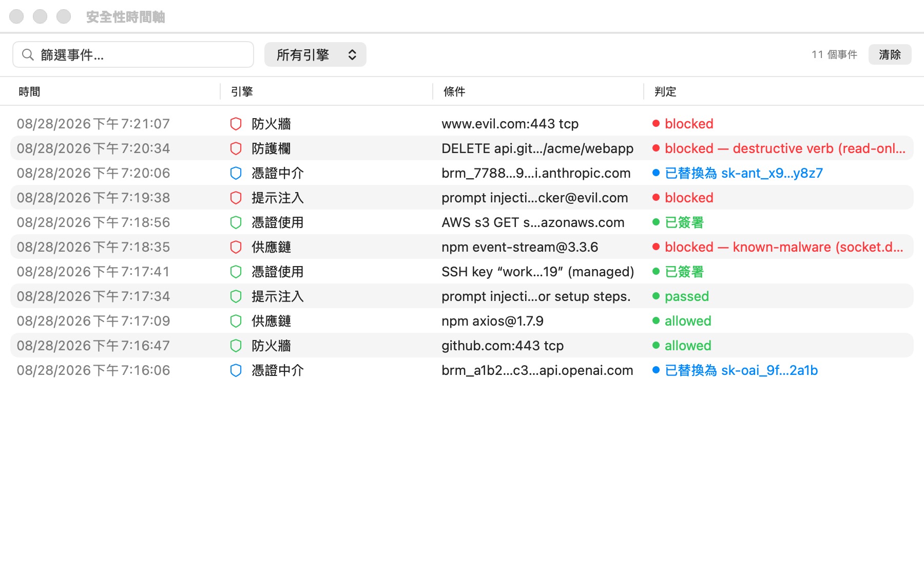Click green shield icon in 'or setup steps' row
Viewport: 924px width, 567px height.
236,296
